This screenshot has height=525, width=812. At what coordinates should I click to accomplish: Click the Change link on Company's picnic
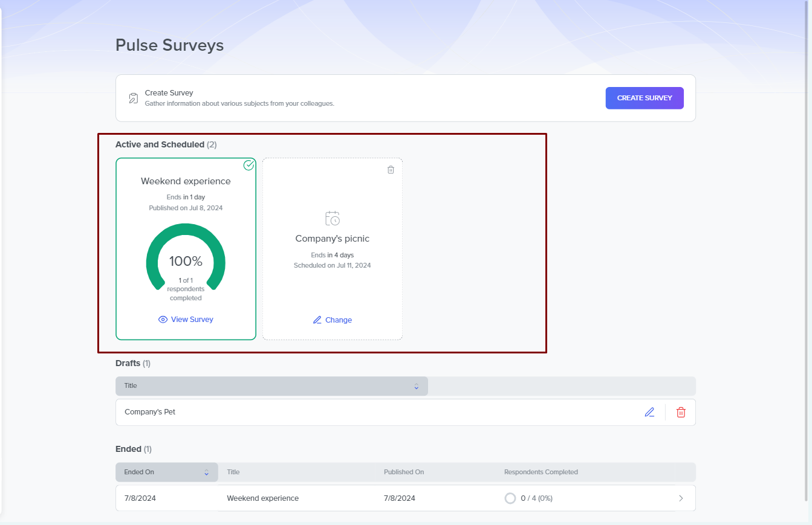[338, 320]
